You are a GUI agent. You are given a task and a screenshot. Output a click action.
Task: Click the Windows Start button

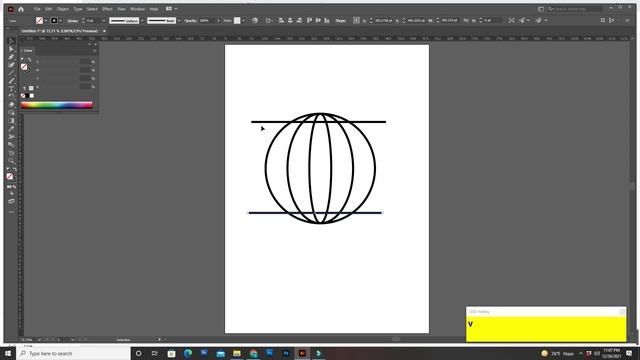[x=8, y=353]
